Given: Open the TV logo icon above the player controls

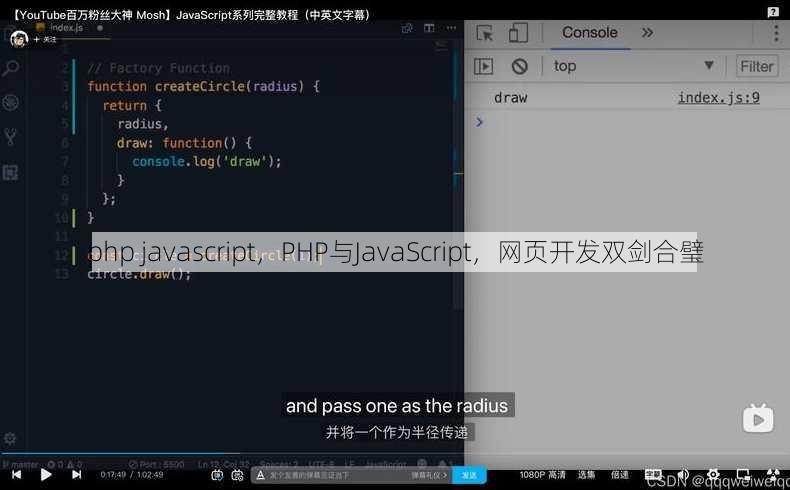Looking at the screenshot, I should [758, 418].
